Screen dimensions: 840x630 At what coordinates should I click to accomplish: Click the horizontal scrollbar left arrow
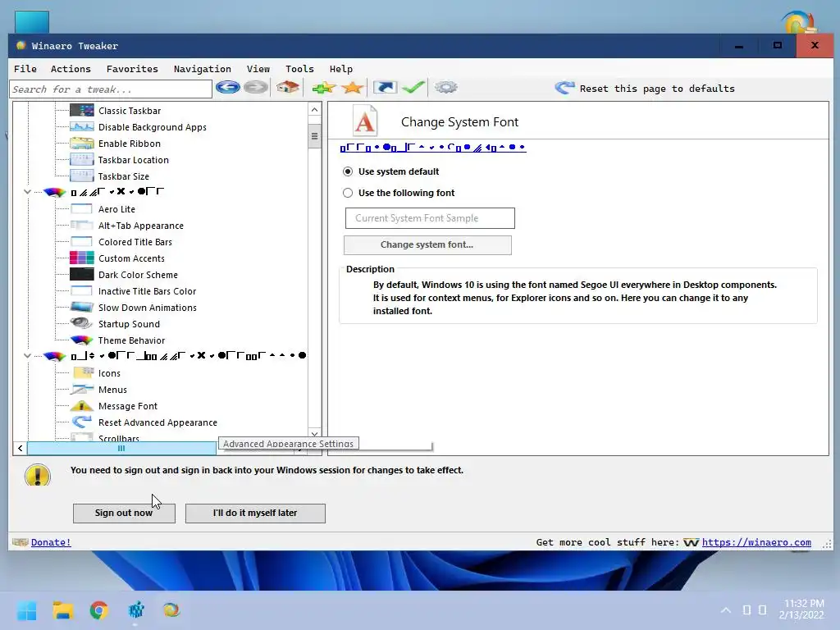(x=20, y=449)
